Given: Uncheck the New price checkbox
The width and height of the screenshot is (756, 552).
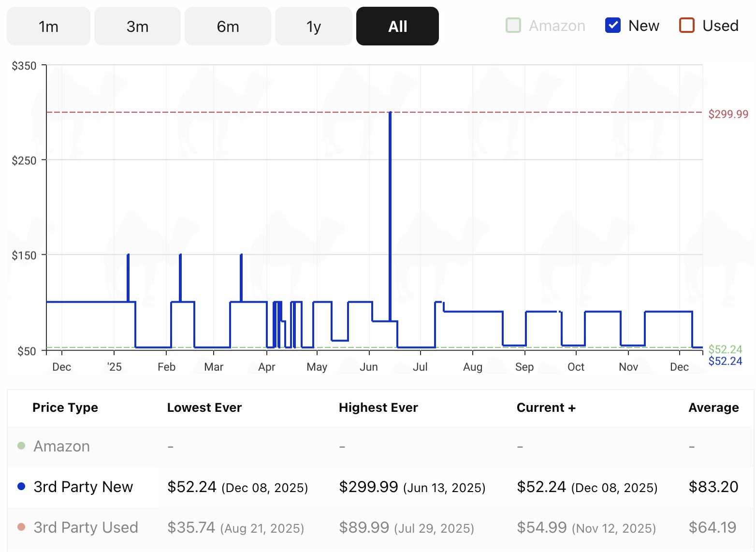Looking at the screenshot, I should [613, 26].
